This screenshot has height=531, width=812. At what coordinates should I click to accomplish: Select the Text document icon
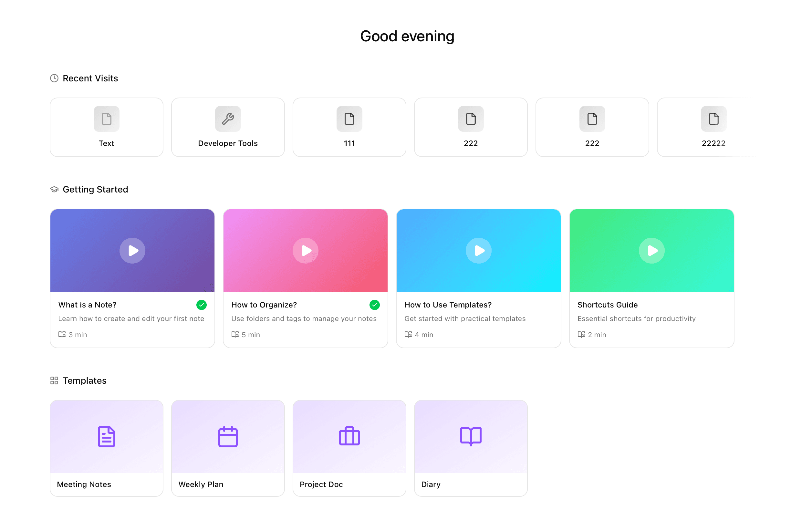106,119
